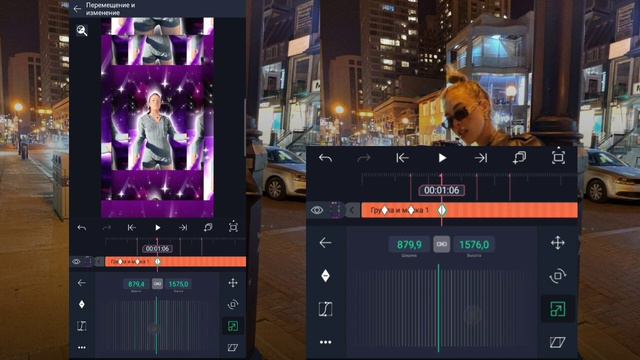This screenshot has height=360, width=640.
Task: Tap fit-to-screen icon in small panel
Action: click(x=233, y=227)
